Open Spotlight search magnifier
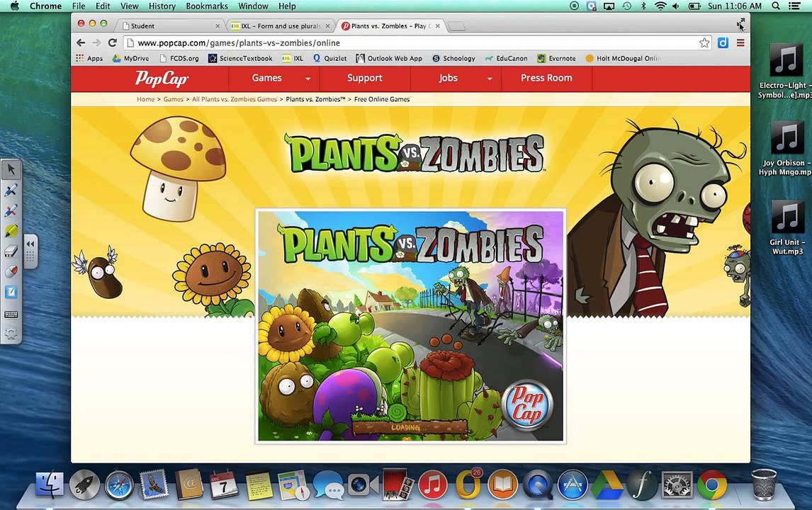 tap(776, 6)
